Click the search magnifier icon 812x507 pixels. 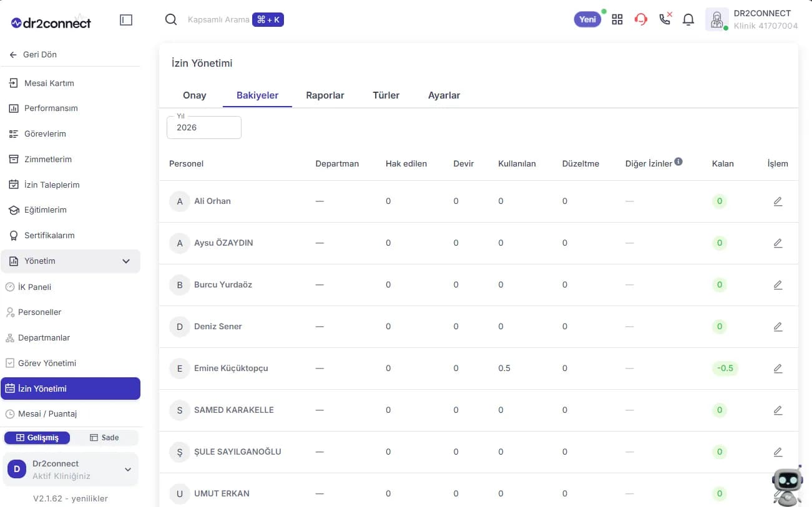click(170, 20)
